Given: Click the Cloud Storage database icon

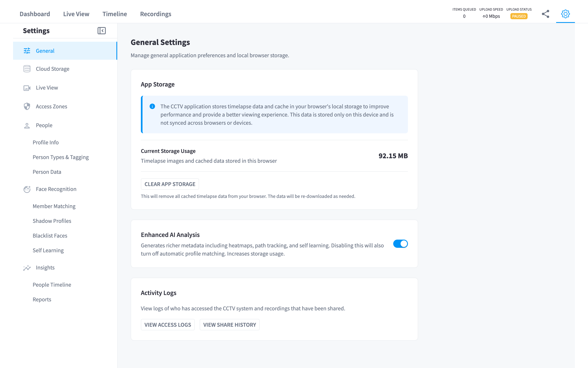Looking at the screenshot, I should (x=27, y=69).
